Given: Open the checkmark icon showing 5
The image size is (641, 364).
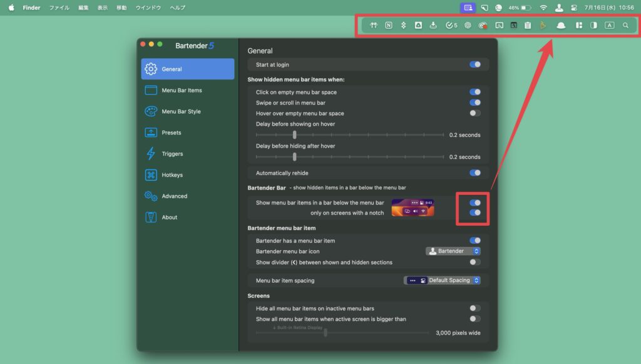Looking at the screenshot, I should click(451, 25).
